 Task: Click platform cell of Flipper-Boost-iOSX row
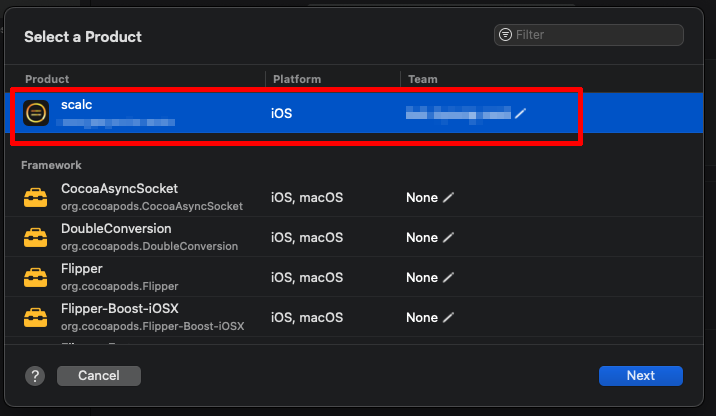(307, 317)
